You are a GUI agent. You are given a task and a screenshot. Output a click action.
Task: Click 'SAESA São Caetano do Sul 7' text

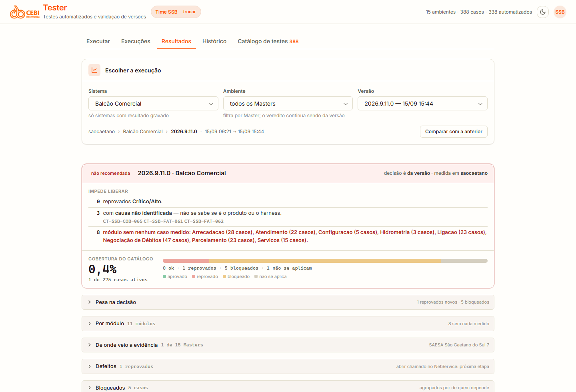tap(459, 345)
